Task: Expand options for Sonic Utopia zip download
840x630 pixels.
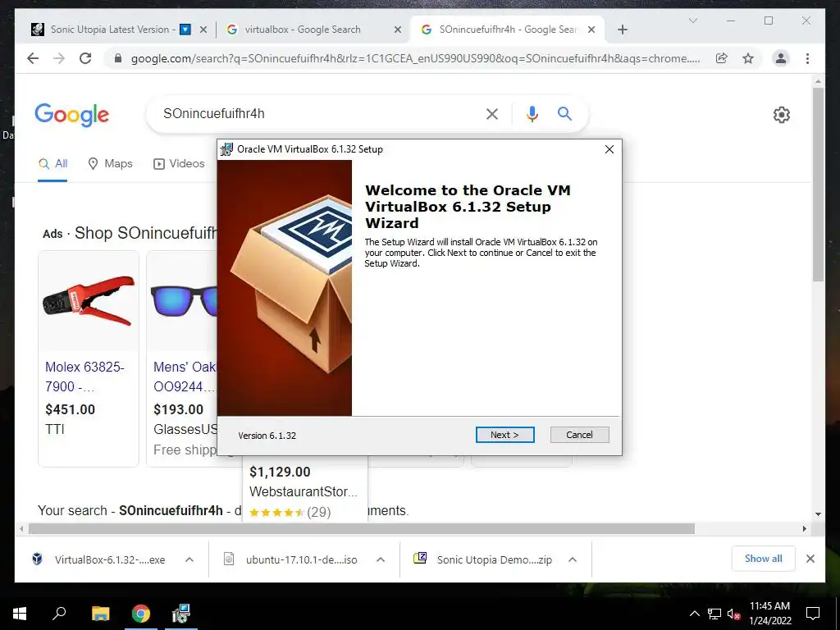Action: click(x=572, y=559)
